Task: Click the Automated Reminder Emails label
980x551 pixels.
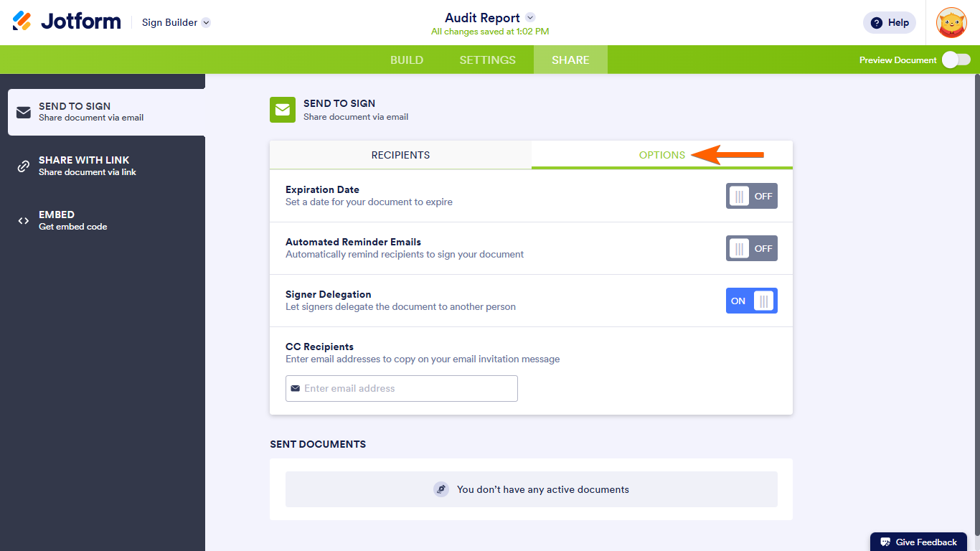Action: pyautogui.click(x=353, y=242)
